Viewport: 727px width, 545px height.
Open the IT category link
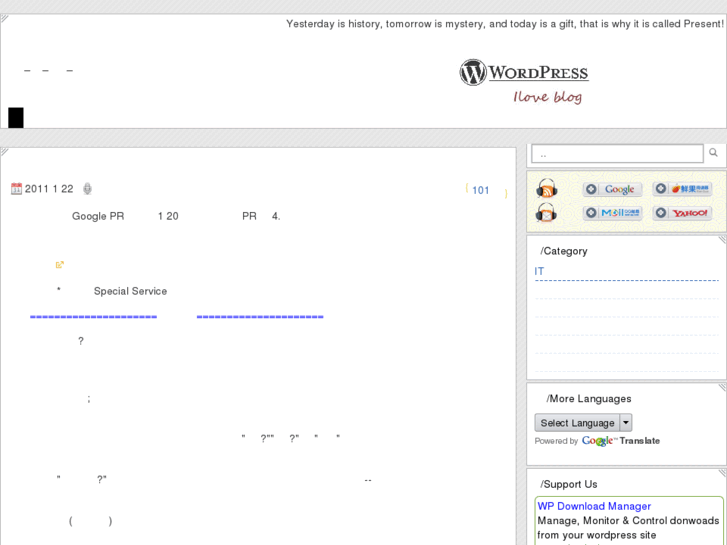[539, 271]
